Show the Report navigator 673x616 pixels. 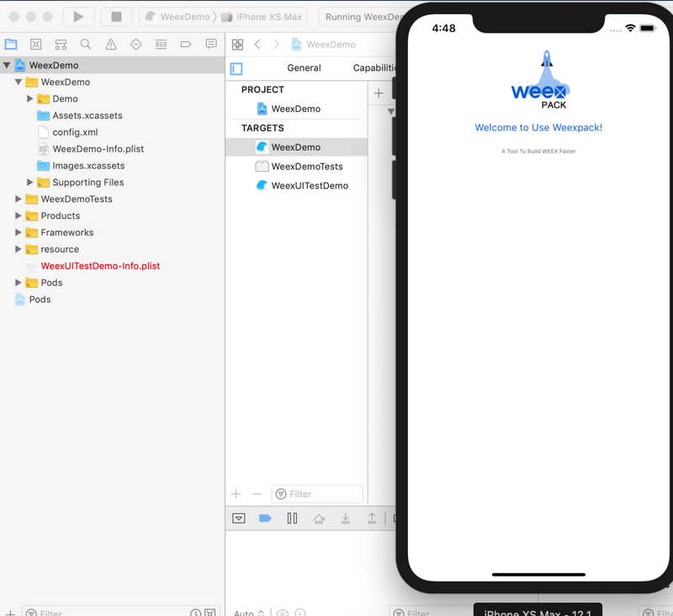pyautogui.click(x=211, y=44)
